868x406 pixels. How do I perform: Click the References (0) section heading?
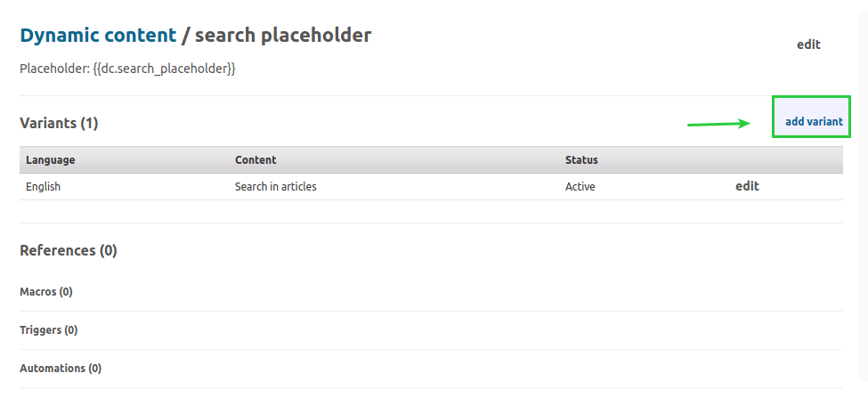pyautogui.click(x=69, y=251)
